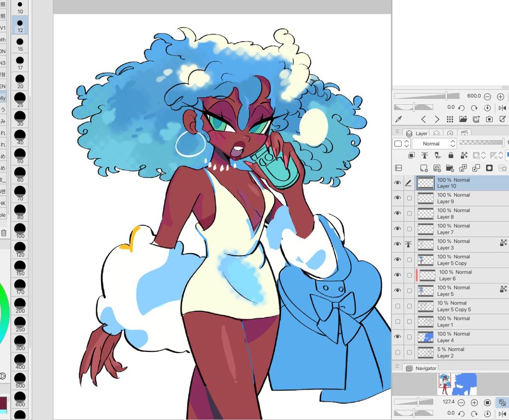Open the Normal blending mode dropdown
The height and width of the screenshot is (420, 509).
click(x=434, y=143)
